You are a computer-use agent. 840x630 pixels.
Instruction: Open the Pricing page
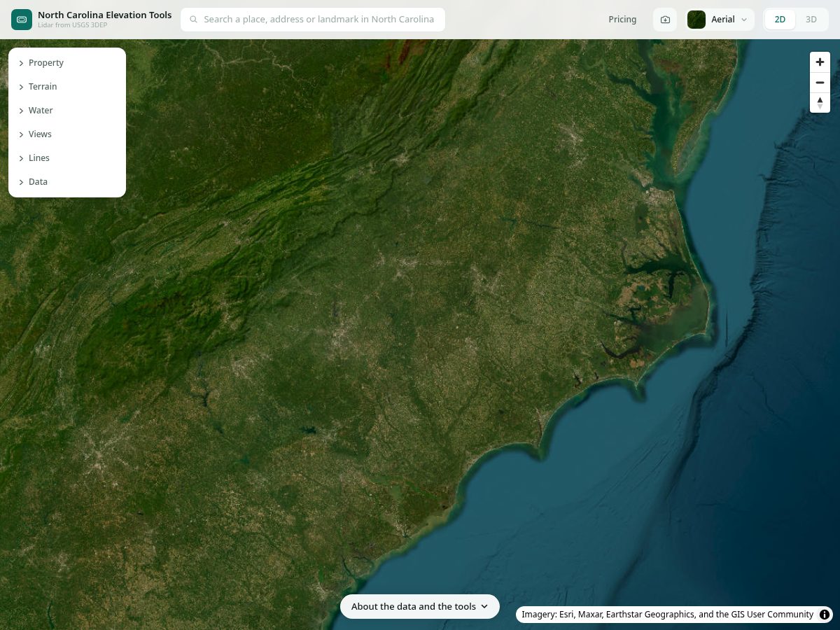[622, 20]
